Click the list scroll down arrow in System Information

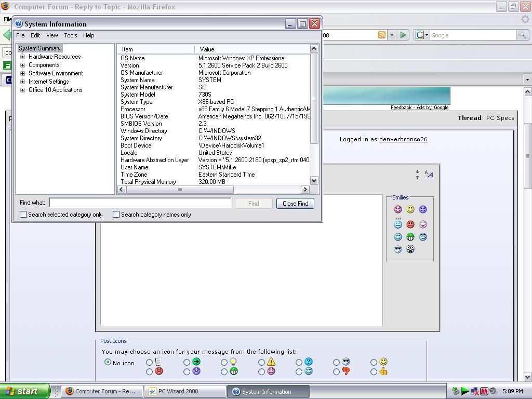click(314, 181)
